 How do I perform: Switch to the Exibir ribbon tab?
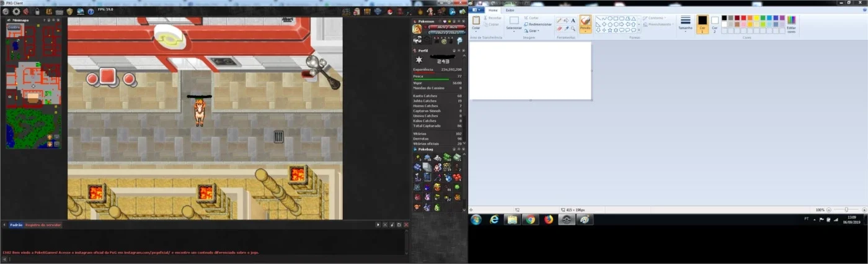510,10
